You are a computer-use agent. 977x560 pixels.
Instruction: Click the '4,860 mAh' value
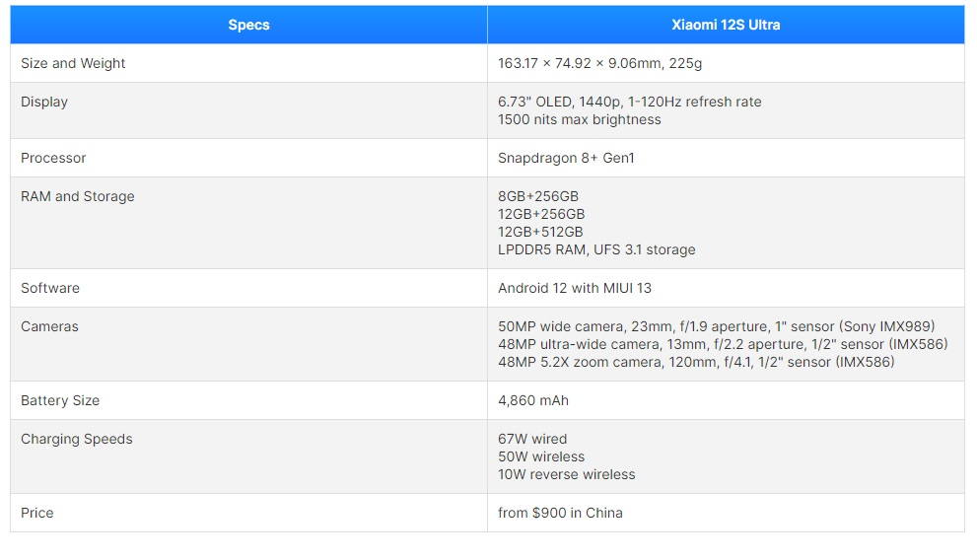click(533, 401)
